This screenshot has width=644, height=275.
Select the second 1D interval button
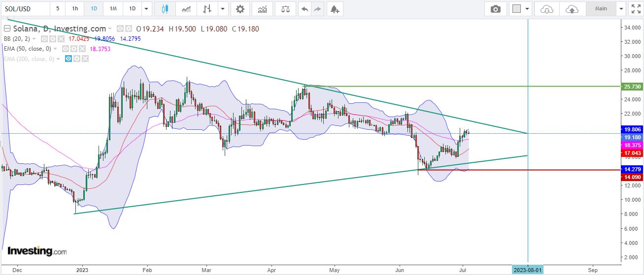point(132,9)
